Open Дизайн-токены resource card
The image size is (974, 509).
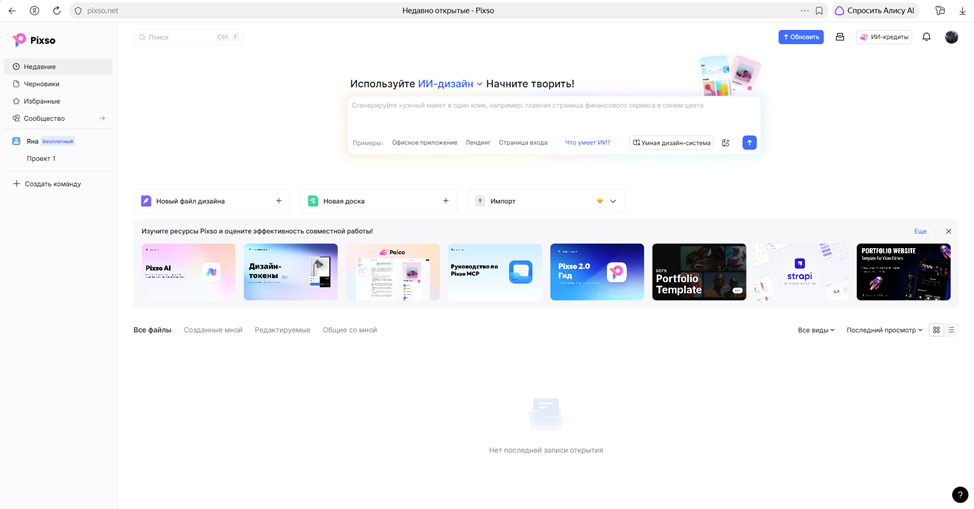click(291, 272)
